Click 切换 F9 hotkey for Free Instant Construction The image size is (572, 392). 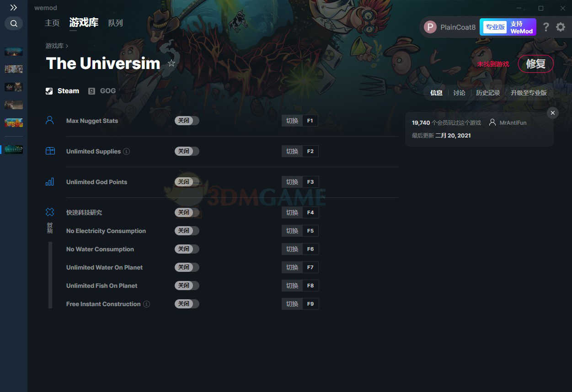coord(300,304)
